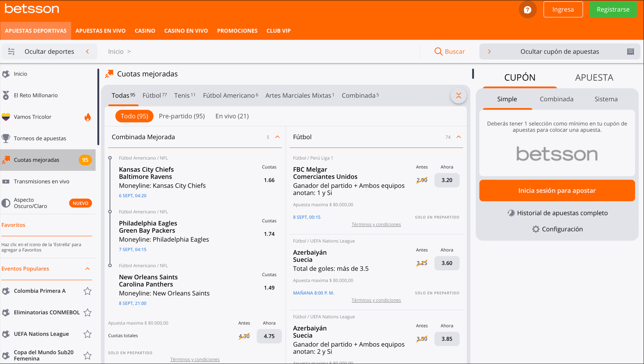This screenshot has width=644, height=364.
Task: Favorite Eliminatorias CONMEBOL with star
Action: click(x=88, y=313)
